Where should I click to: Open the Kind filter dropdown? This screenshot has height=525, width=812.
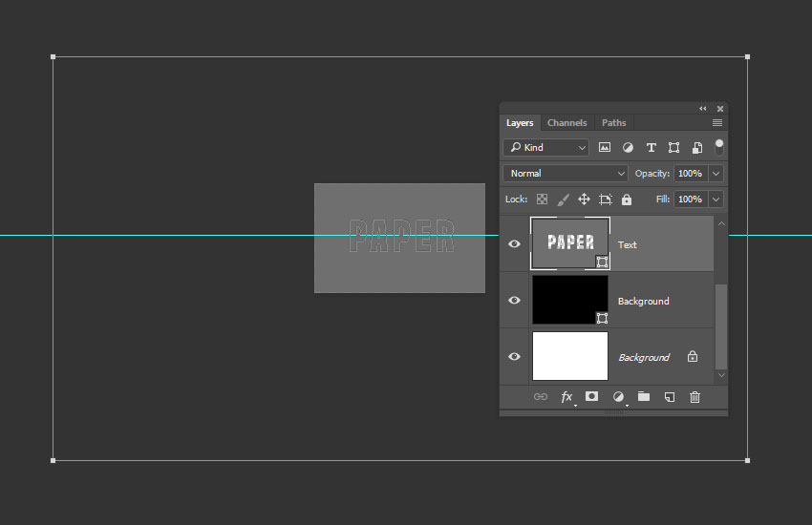click(x=545, y=147)
